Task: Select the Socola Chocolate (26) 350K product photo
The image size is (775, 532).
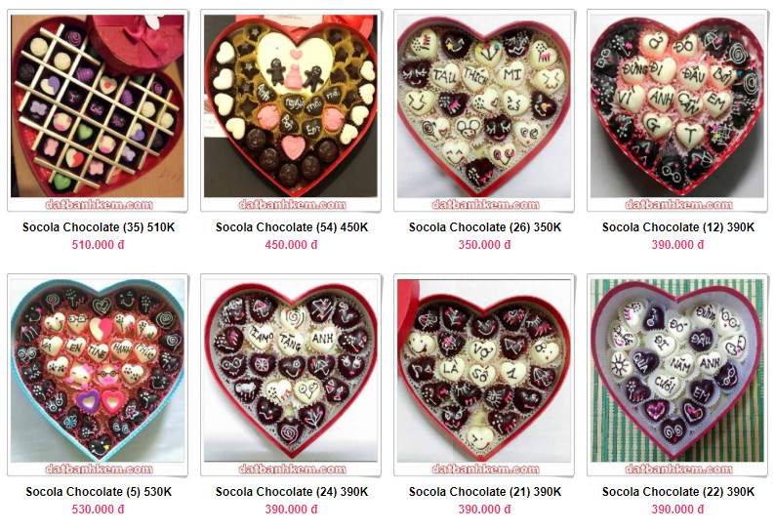Action: (484, 110)
